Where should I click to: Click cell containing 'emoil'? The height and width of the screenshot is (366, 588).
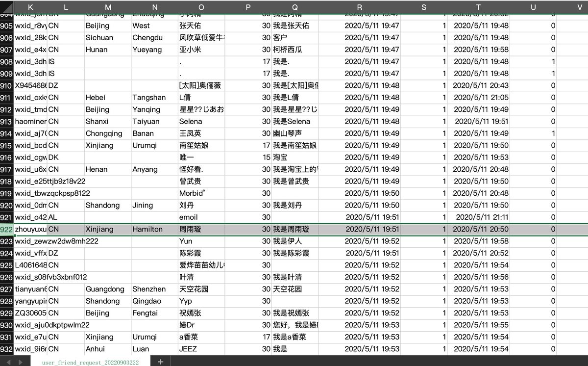coord(202,217)
